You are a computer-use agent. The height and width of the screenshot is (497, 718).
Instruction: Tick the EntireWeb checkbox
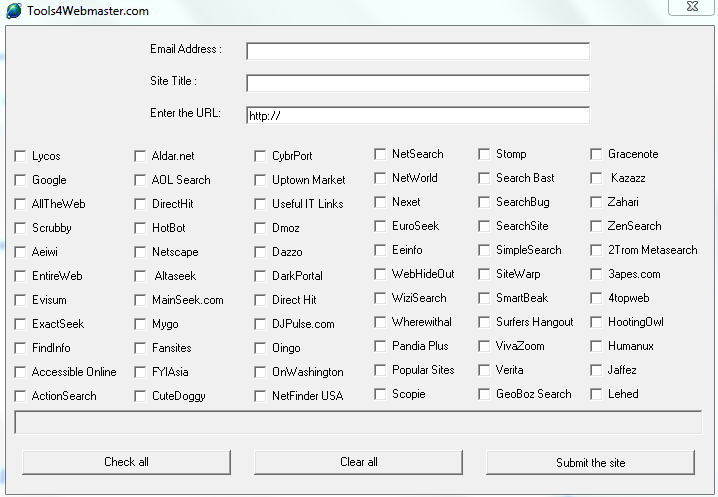tap(20, 276)
